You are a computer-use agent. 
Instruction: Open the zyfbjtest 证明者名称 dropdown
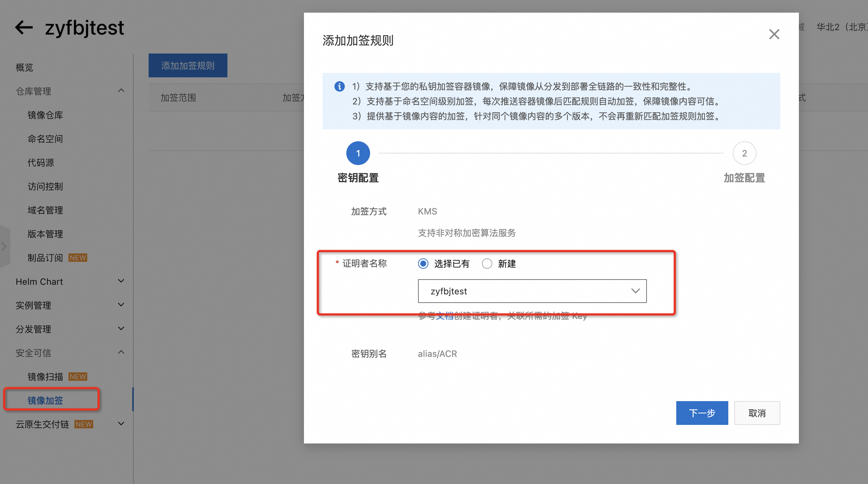[x=532, y=291]
